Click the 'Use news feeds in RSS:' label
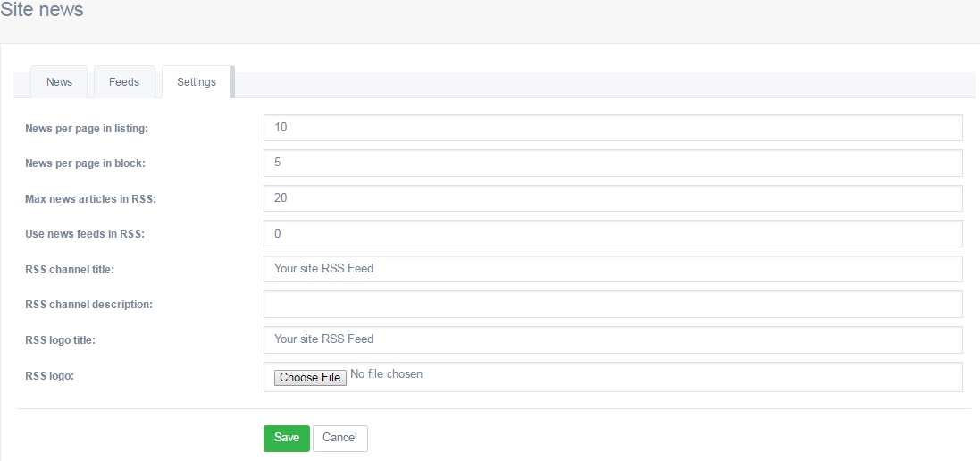980x461 pixels. point(84,234)
